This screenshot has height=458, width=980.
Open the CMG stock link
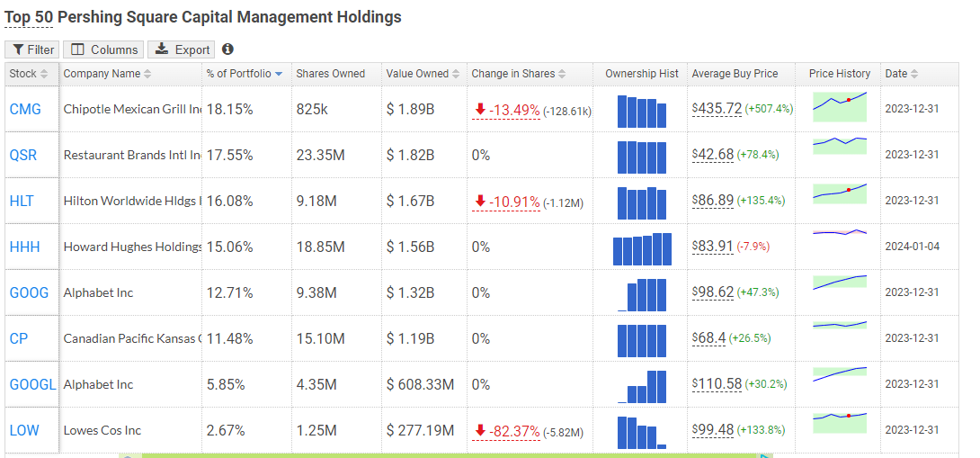(x=26, y=110)
